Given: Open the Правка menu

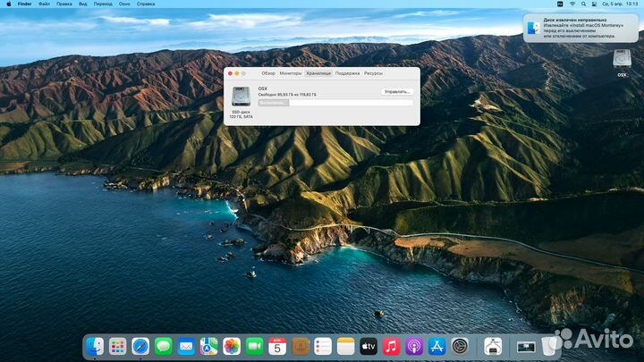Looking at the screenshot, I should (x=64, y=4).
